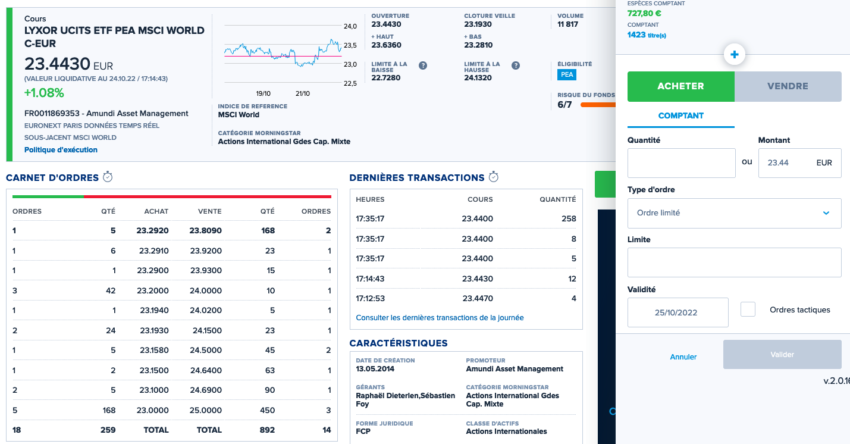
Task: Click the Quantité input field
Action: (679, 162)
